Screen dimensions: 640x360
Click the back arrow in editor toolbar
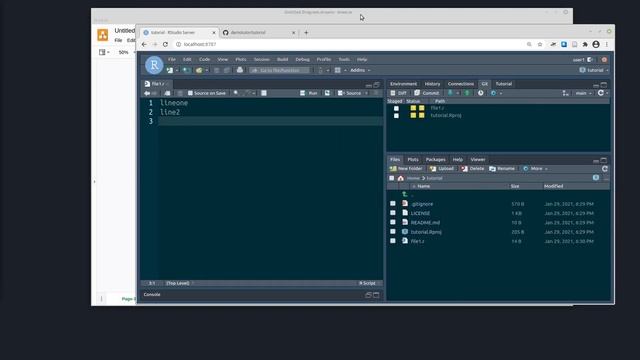click(147, 93)
